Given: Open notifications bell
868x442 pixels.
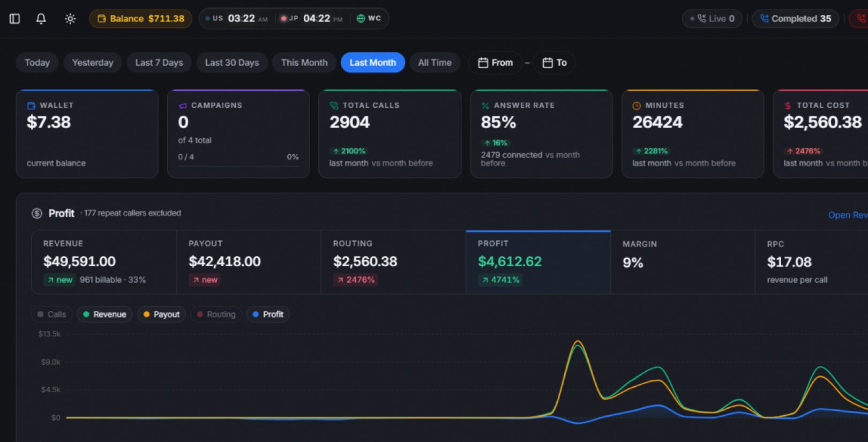Looking at the screenshot, I should 41,19.
